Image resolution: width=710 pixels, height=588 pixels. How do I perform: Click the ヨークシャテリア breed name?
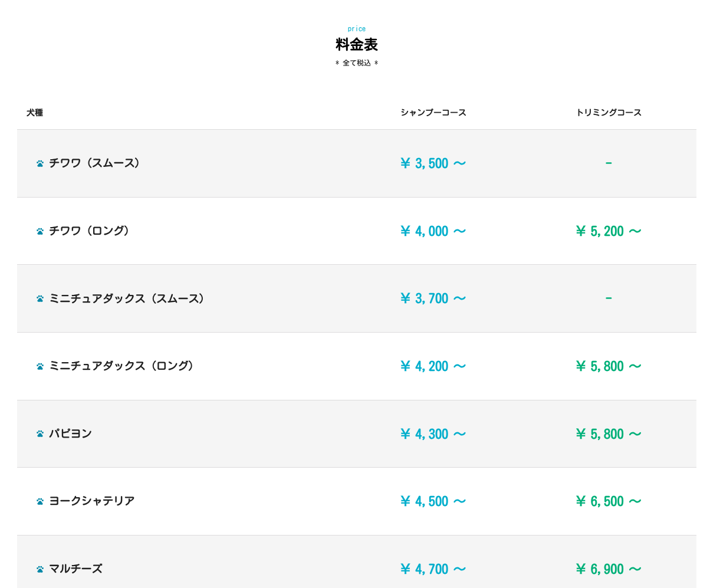pos(92,501)
